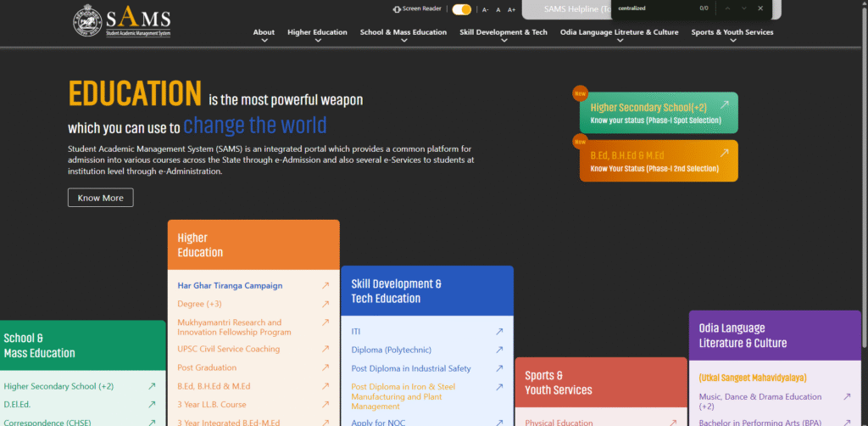Click the blue Skill Development & Tech Education header
Image resolution: width=868 pixels, height=426 pixels.
tap(427, 291)
